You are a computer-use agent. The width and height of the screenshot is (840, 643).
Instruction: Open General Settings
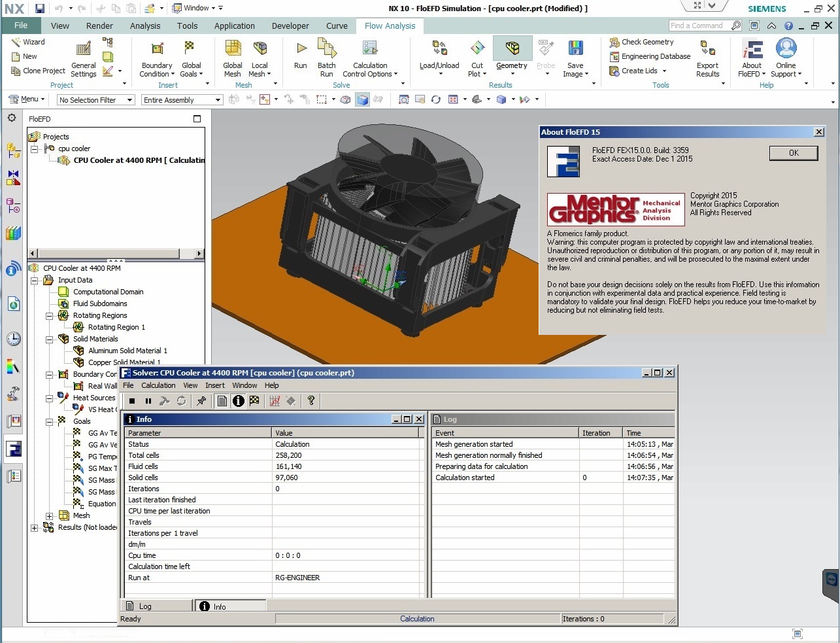(x=83, y=60)
